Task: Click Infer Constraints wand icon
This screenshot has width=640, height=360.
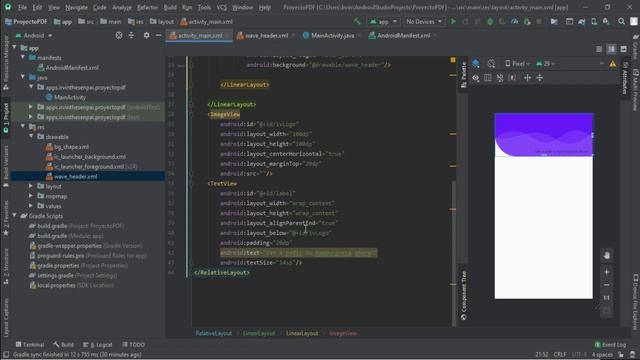Action: [x=513, y=78]
